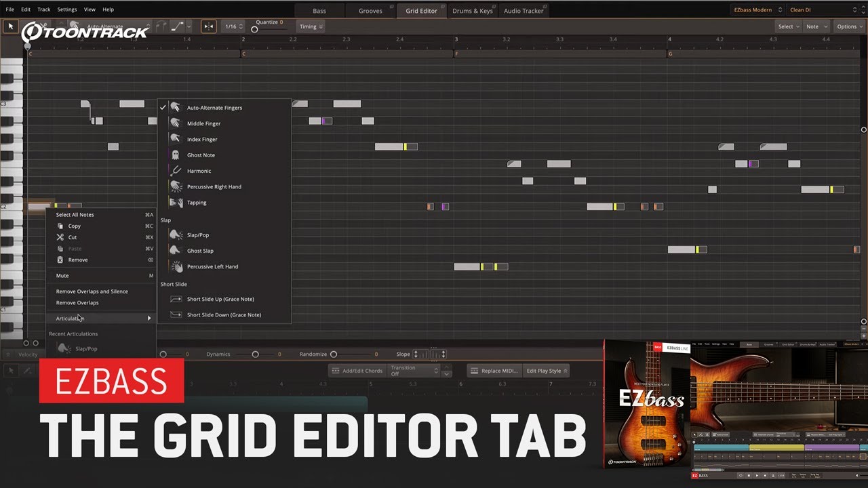This screenshot has height=488, width=868.
Task: Open the Help menu
Action: pos(108,9)
